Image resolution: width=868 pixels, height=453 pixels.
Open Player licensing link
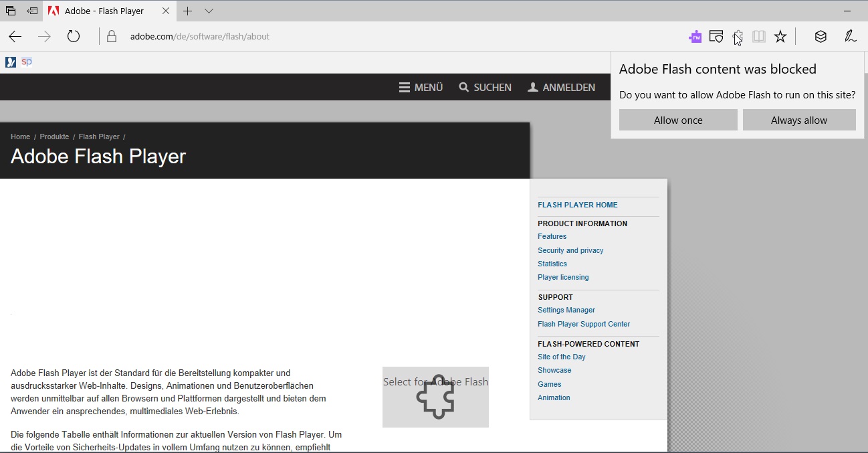click(563, 277)
